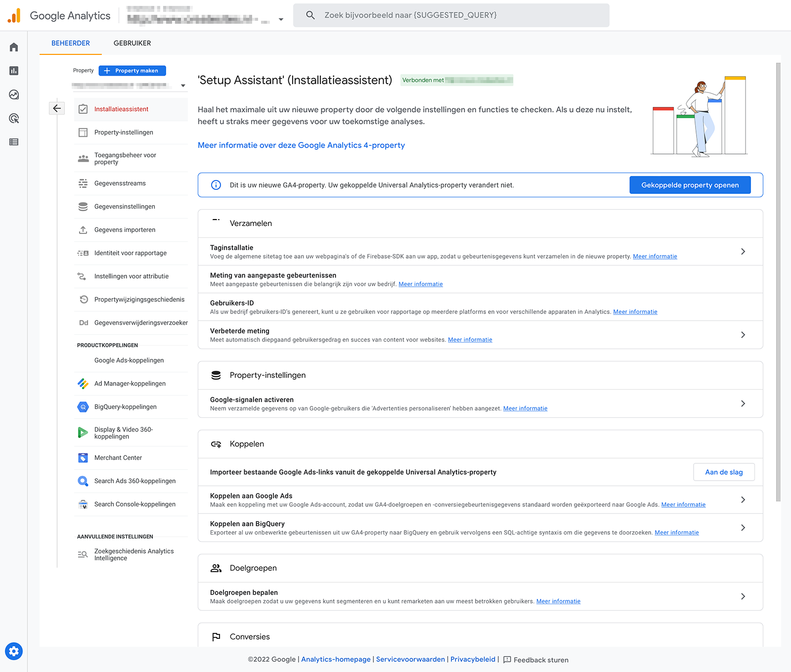Viewport: 791px width, 672px height.
Task: Click the Gegevensstreams icon
Action: click(83, 183)
